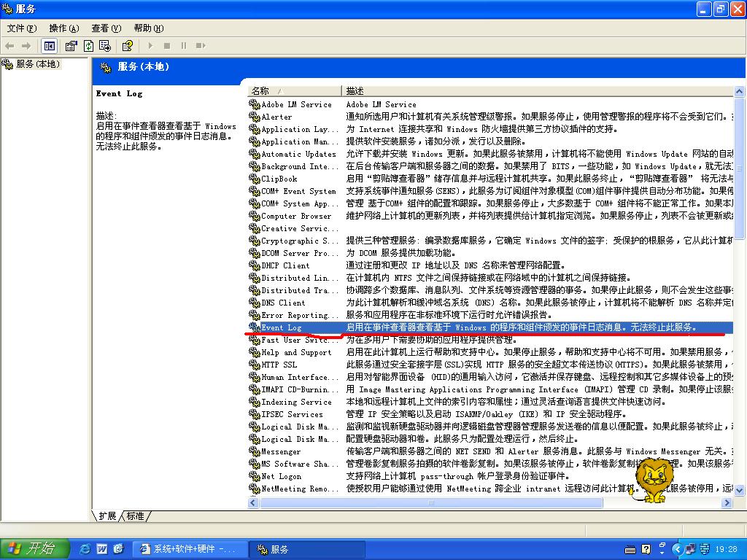
Task: Click the Stop Service square icon
Action: tap(167, 46)
